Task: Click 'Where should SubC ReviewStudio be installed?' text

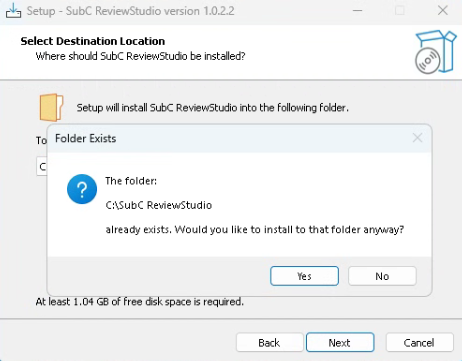Action: (x=140, y=56)
